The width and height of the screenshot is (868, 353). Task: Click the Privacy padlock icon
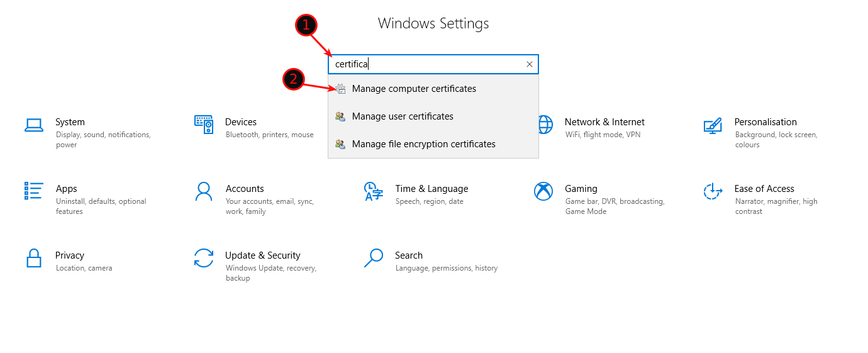coord(34,258)
